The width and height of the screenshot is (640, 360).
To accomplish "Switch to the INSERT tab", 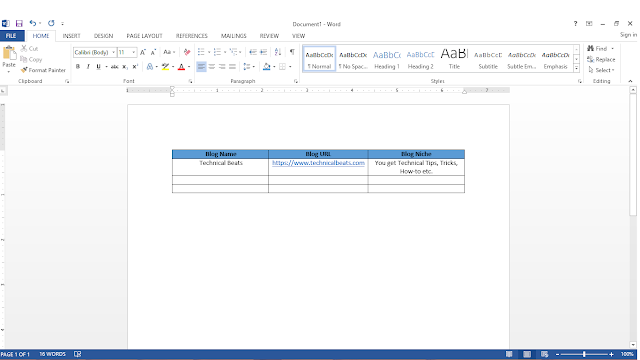I will (71, 36).
